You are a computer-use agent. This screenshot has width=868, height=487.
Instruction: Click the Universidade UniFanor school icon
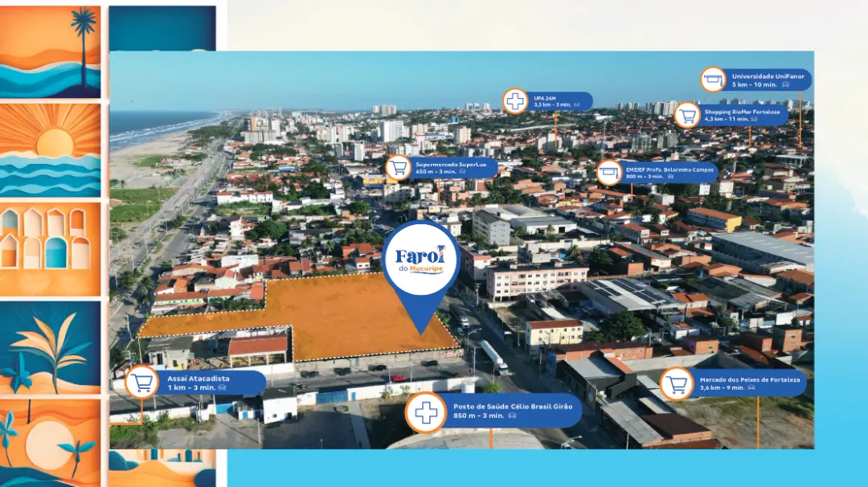pyautogui.click(x=713, y=80)
